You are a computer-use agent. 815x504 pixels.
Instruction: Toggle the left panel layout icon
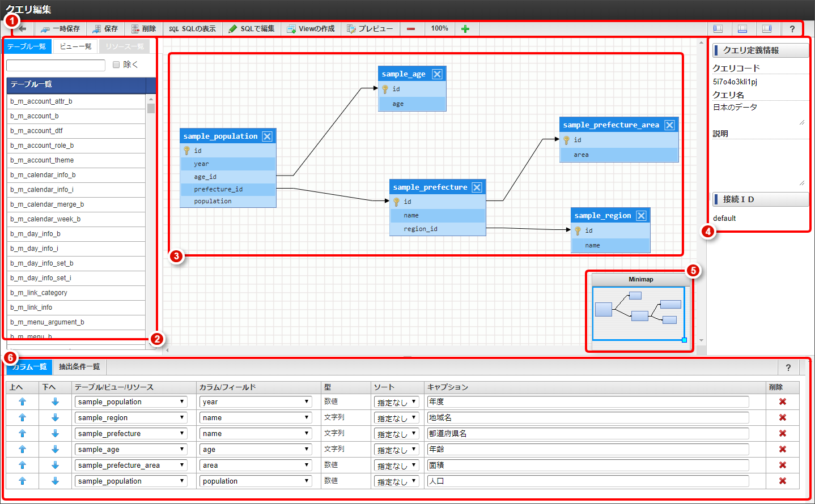718,29
